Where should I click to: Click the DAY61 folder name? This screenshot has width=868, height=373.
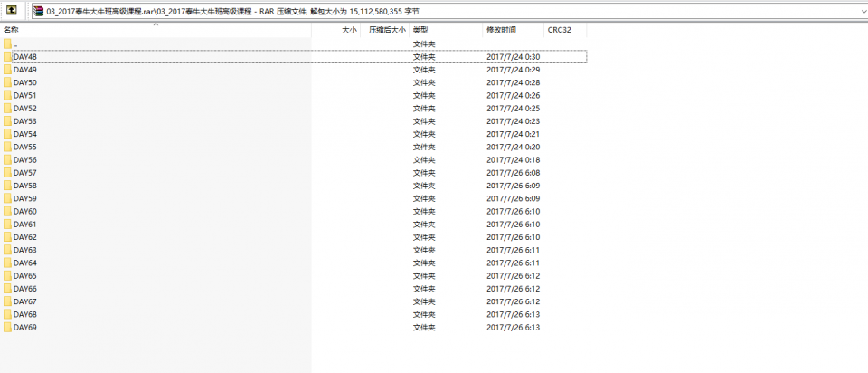point(25,225)
